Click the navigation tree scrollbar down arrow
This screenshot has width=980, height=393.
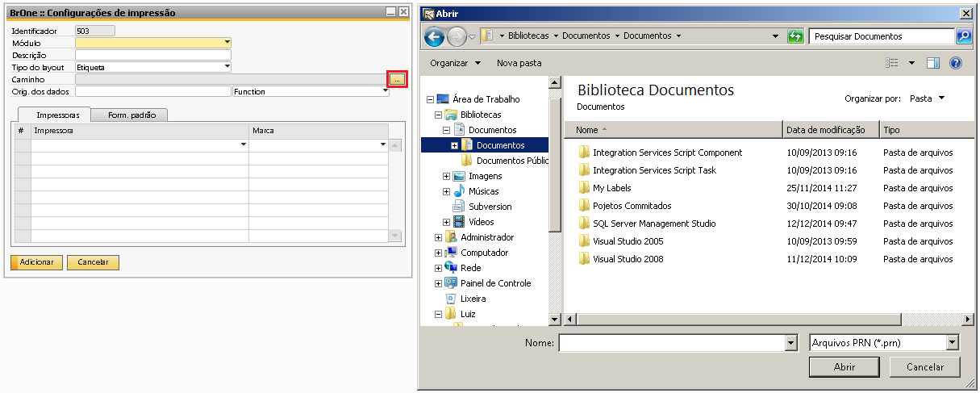pyautogui.click(x=554, y=320)
